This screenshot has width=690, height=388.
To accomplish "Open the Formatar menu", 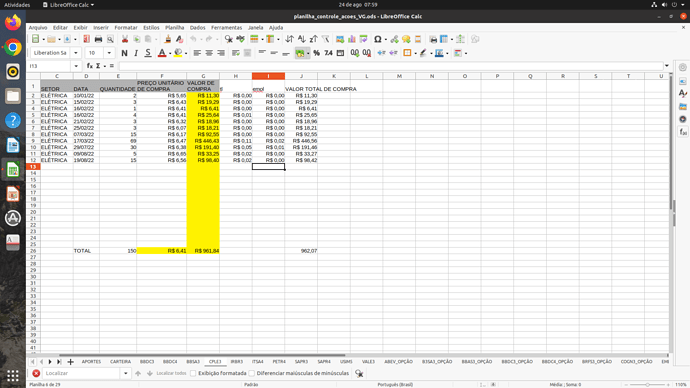I will (x=126, y=27).
